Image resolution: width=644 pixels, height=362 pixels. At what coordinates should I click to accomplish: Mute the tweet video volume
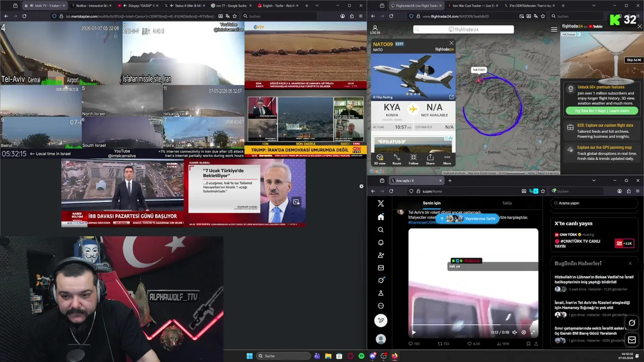point(514,332)
